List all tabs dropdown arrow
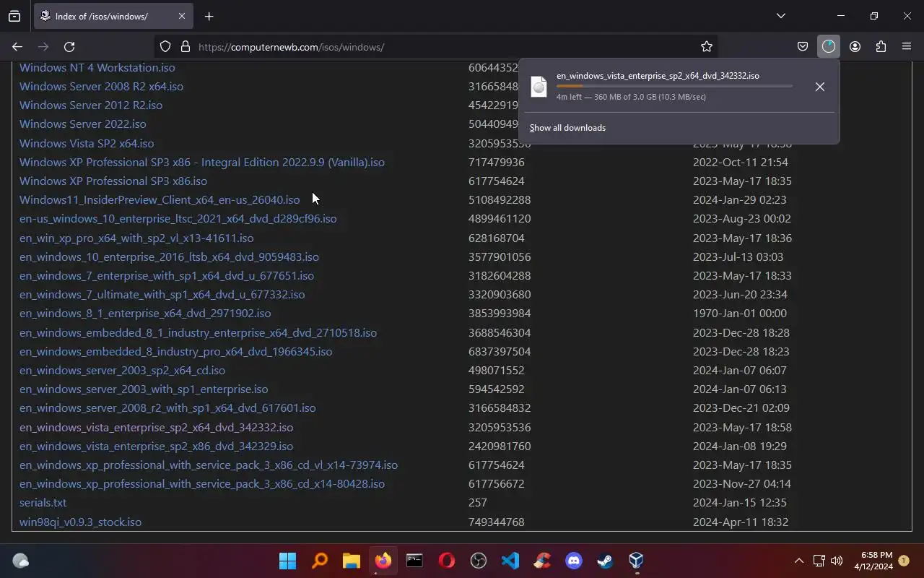This screenshot has height=578, width=924. (x=781, y=16)
